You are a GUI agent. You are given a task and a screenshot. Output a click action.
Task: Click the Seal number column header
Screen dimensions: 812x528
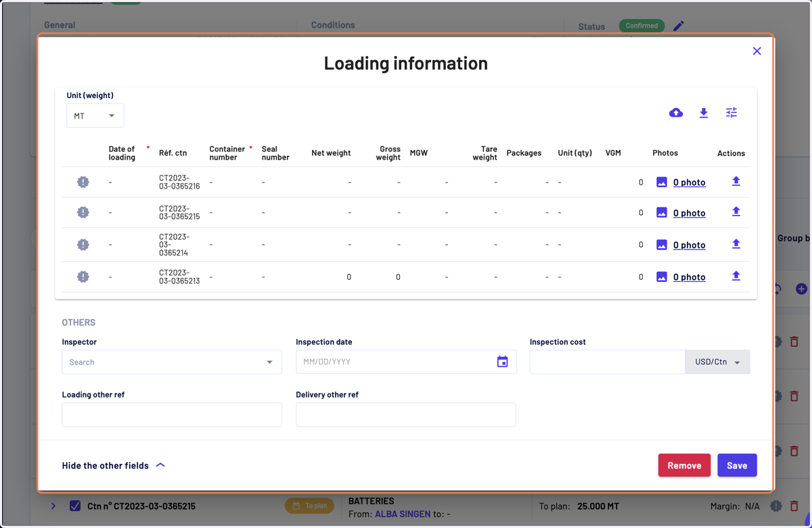275,153
